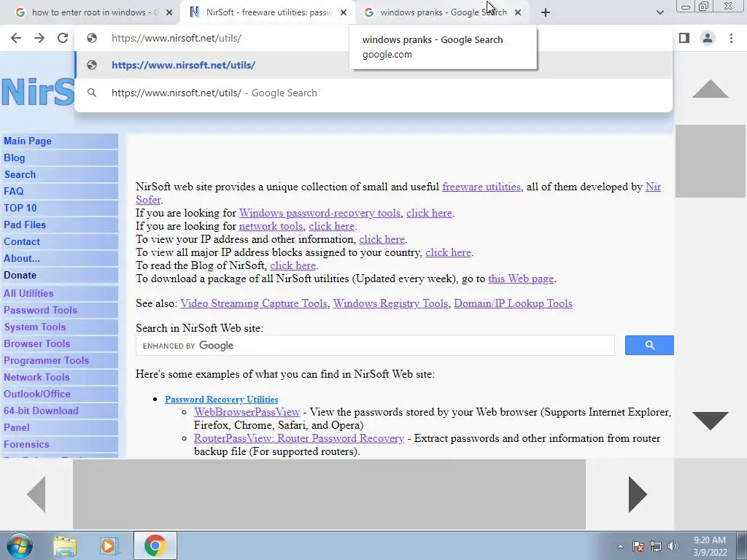
Task: Follow the 'freeware utilities' link
Action: (x=481, y=187)
